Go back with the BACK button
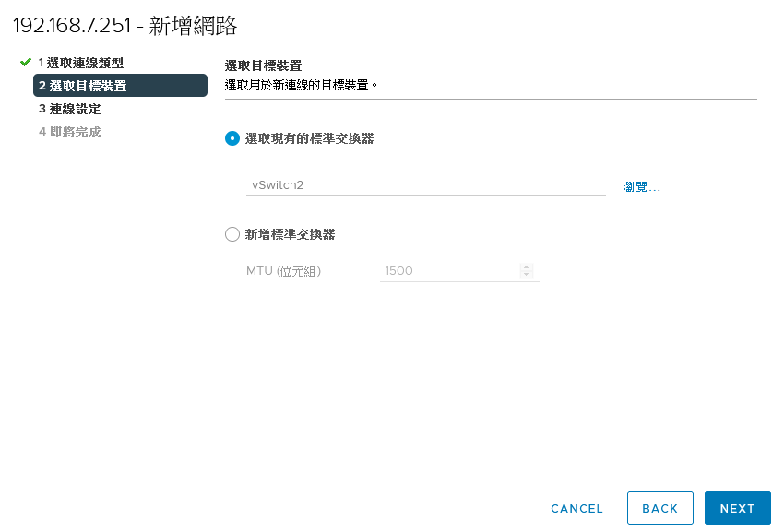This screenshot has height=532, width=784. pos(660,509)
